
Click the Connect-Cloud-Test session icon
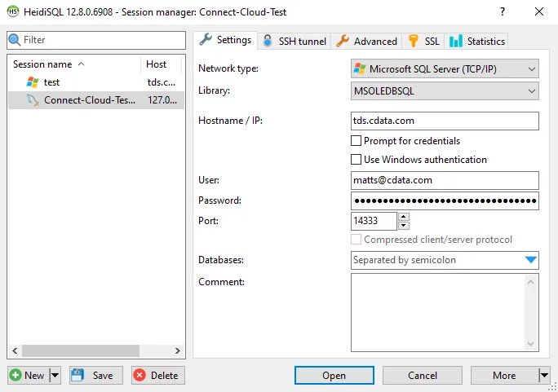[33, 100]
